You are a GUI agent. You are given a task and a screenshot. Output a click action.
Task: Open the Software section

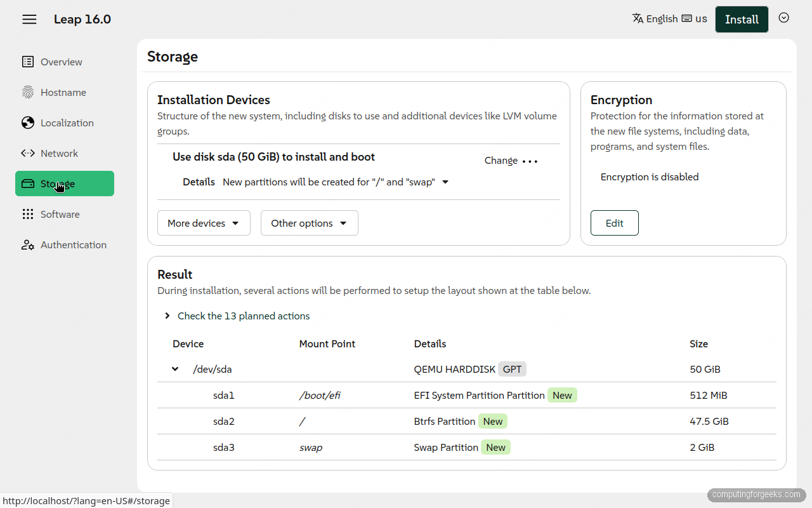(65, 214)
